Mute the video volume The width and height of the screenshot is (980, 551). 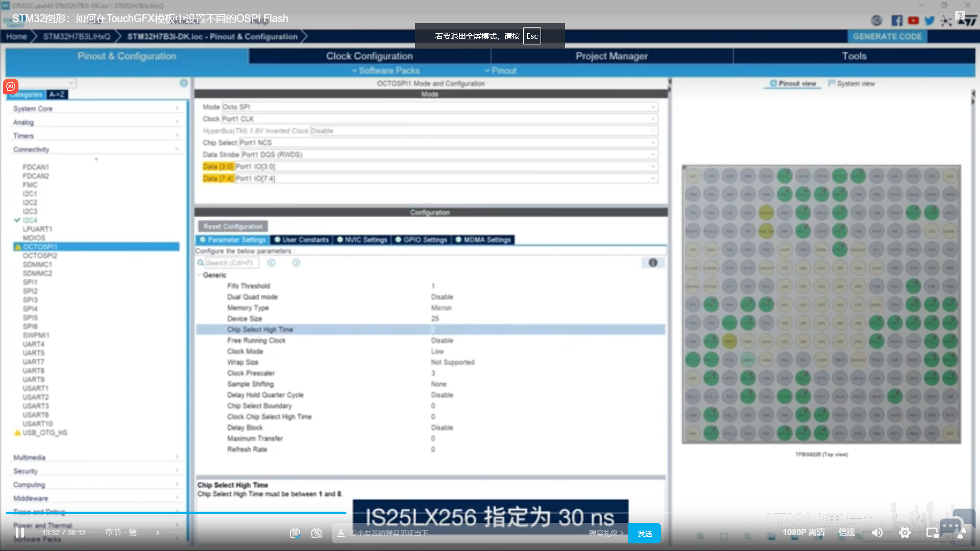pyautogui.click(x=877, y=533)
